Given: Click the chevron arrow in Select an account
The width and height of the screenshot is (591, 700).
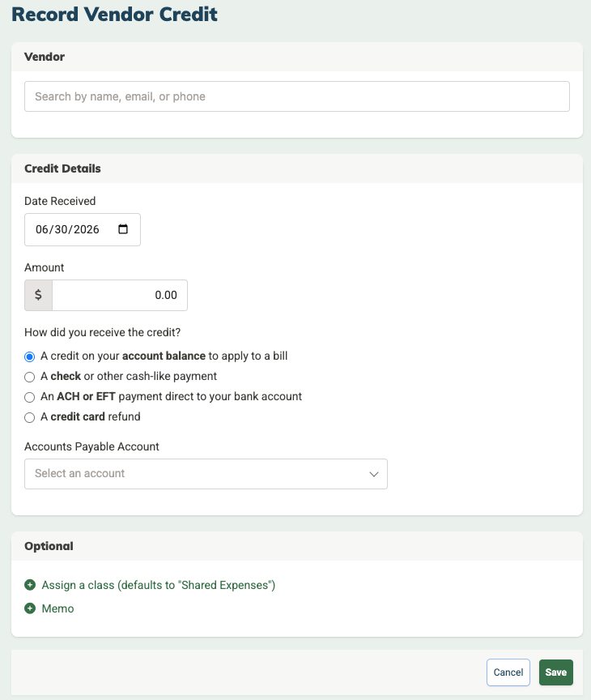Looking at the screenshot, I should tap(374, 474).
